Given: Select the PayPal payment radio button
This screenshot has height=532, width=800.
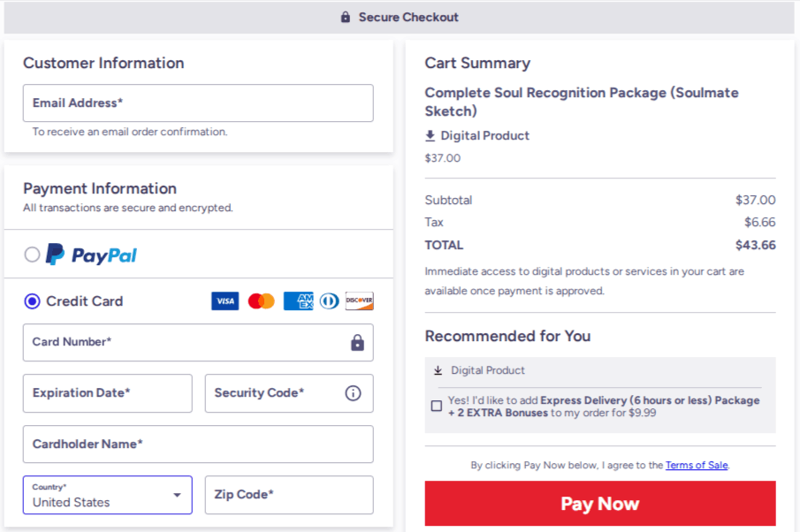Looking at the screenshot, I should click(x=33, y=255).
